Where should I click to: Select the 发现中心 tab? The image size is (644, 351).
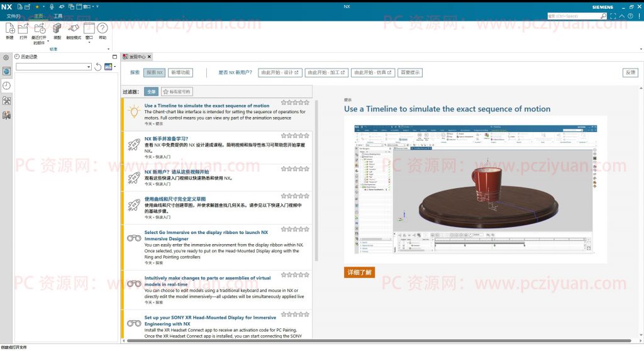click(137, 57)
